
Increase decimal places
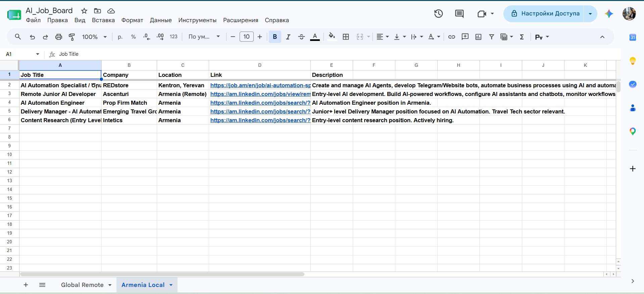coord(160,37)
